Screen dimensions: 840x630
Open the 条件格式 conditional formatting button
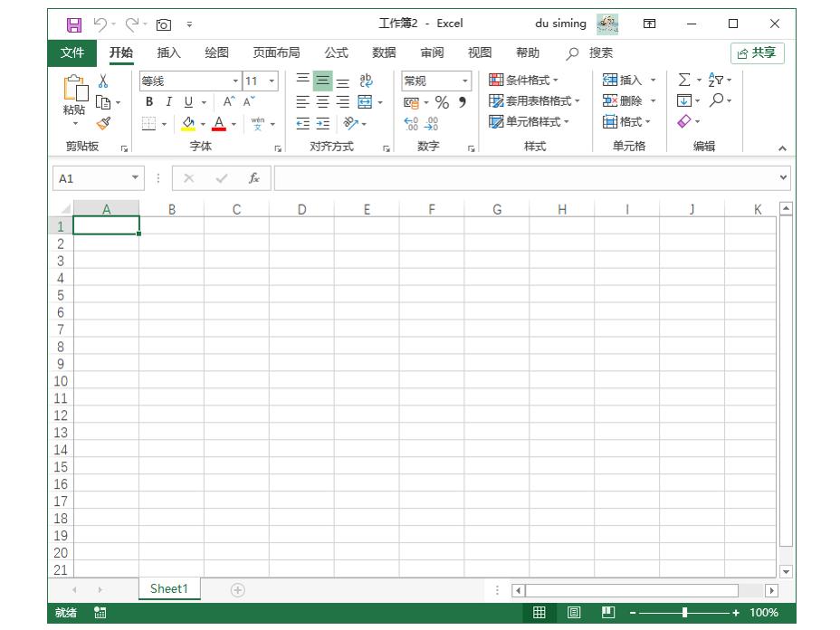pyautogui.click(x=524, y=81)
